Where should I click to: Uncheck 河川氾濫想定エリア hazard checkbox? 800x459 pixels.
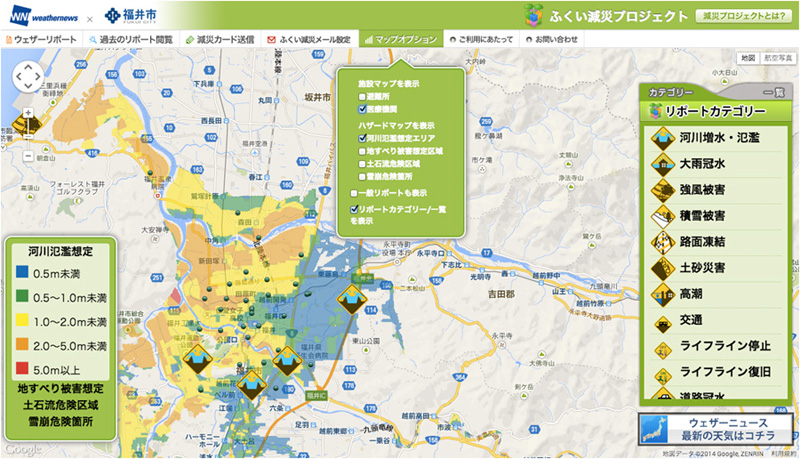362,138
